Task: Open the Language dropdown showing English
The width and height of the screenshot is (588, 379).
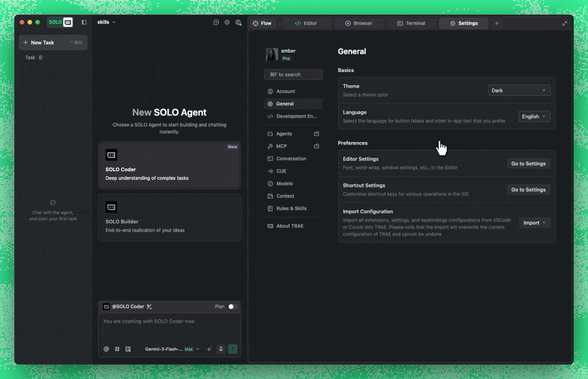Action: coord(534,117)
